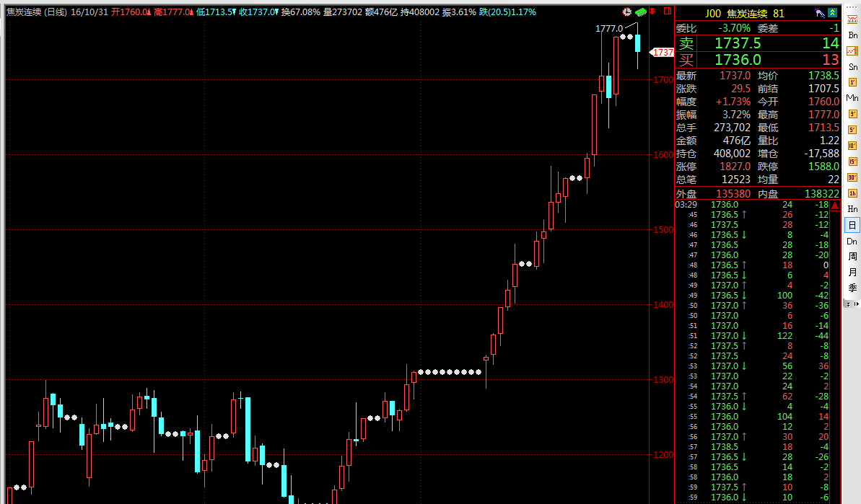Screen dimensions: 861x504
Task: Select the 日 daily period button
Action: (852, 225)
